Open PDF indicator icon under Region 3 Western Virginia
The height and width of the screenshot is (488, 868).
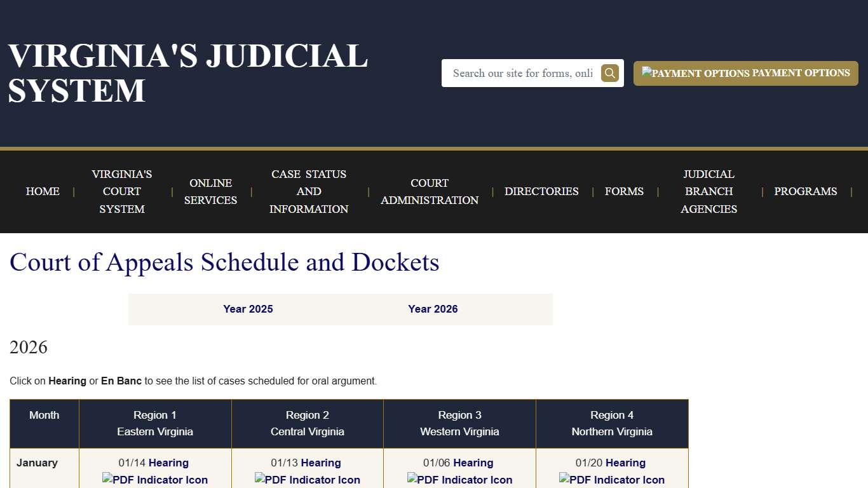(x=459, y=480)
